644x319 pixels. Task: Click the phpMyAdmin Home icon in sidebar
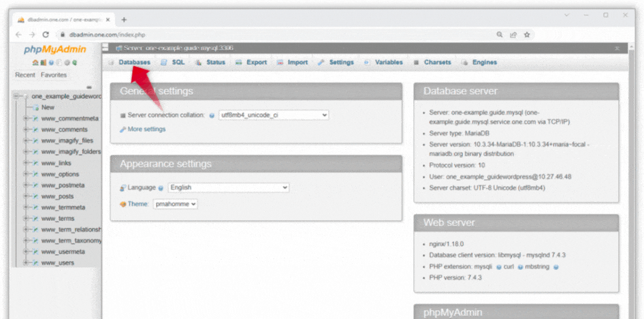(35, 63)
